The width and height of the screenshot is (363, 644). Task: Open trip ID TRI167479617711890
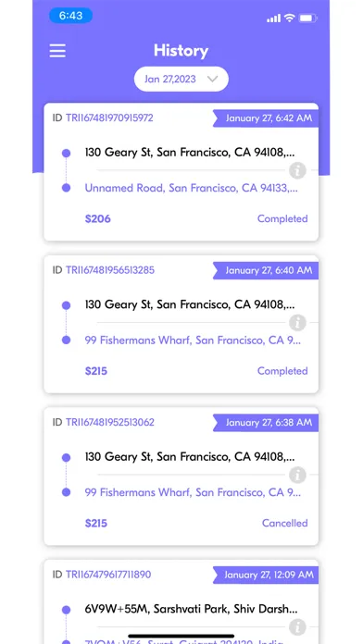[108, 575]
